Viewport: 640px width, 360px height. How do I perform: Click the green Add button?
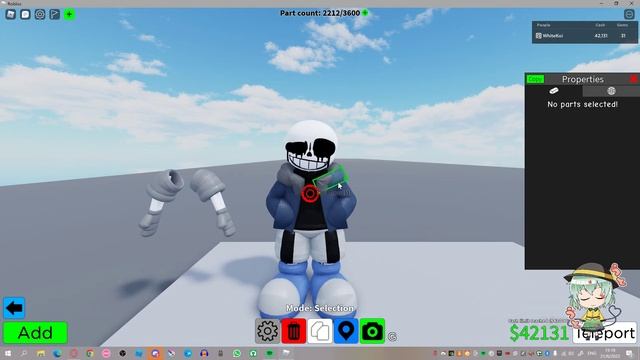pos(35,333)
